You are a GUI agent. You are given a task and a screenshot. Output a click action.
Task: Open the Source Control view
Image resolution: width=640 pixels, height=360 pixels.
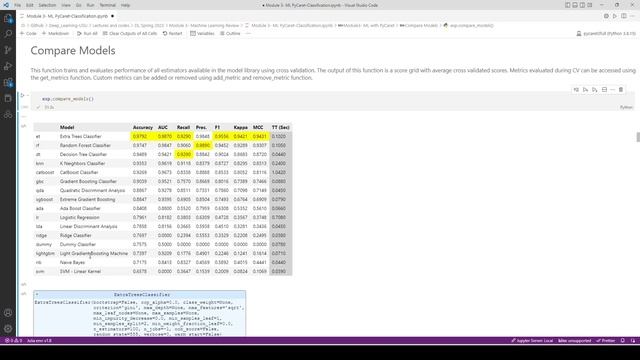click(8, 50)
